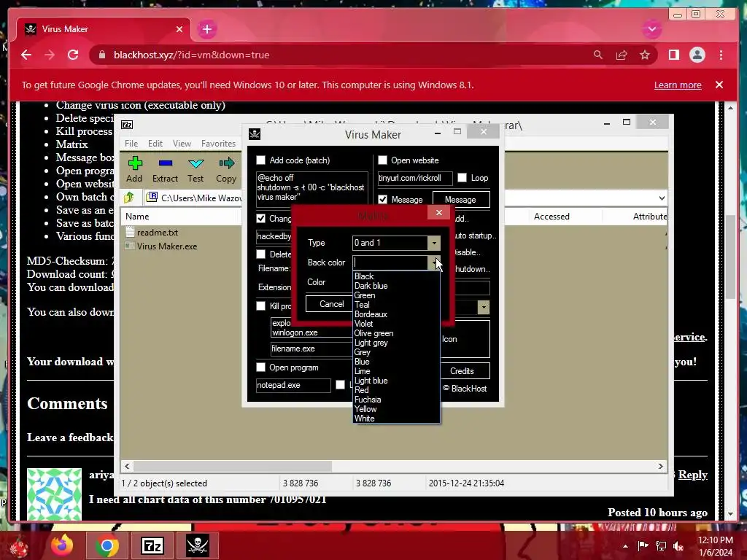Dismiss the Chrome update notification bar

click(x=719, y=85)
